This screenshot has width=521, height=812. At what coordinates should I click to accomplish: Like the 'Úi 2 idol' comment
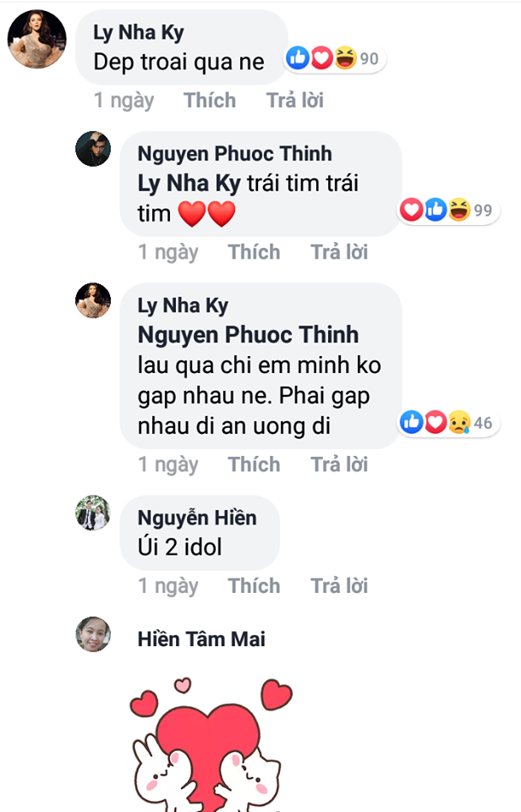click(x=254, y=585)
